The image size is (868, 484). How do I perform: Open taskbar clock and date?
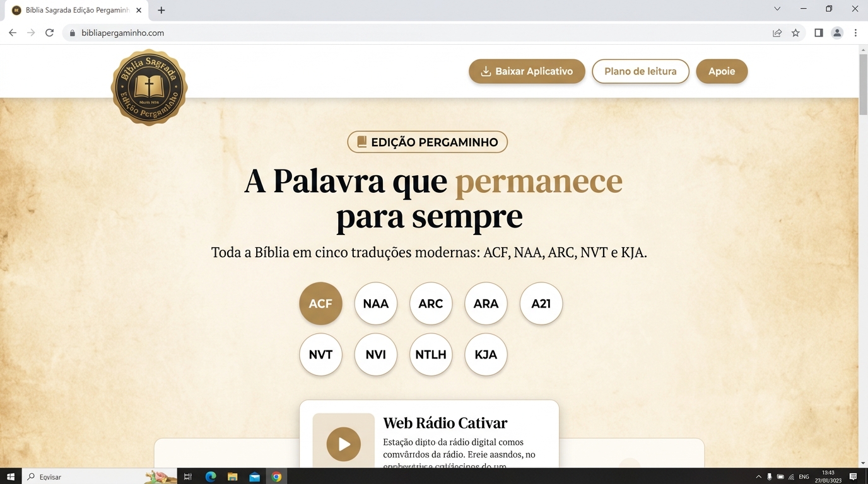coord(829,476)
